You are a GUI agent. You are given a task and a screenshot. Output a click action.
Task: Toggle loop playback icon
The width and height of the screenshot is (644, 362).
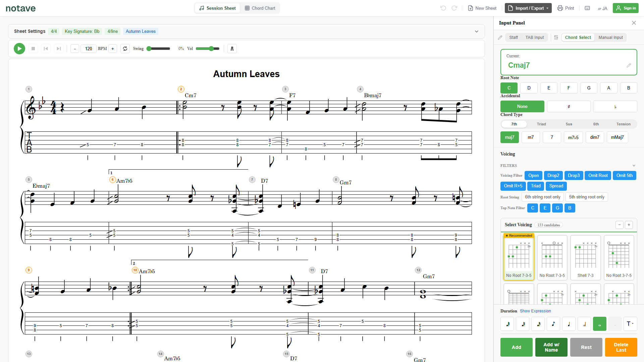[125, 49]
